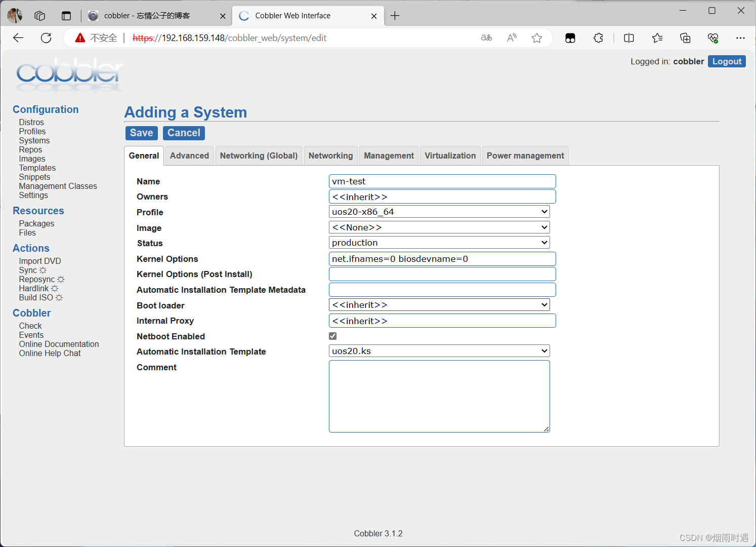Run the Reposync action
Viewport: 756px width, 547px height.
(x=41, y=279)
